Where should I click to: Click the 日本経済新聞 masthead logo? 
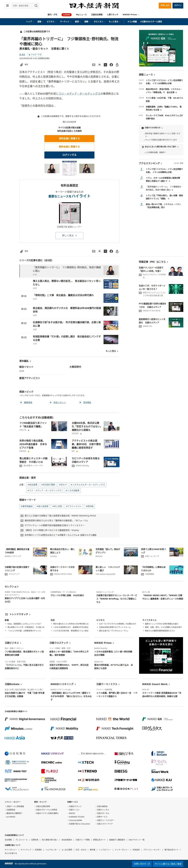coord(94,6)
